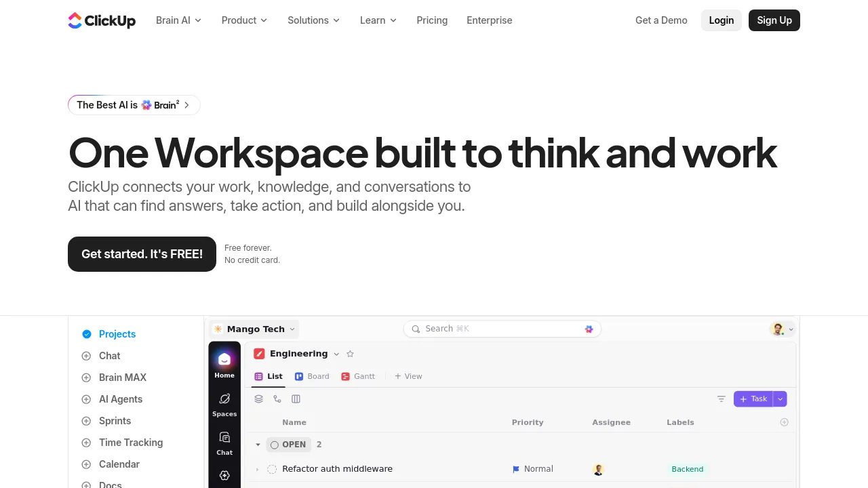Select Sprints in the feature list
868x488 pixels.
[106, 421]
